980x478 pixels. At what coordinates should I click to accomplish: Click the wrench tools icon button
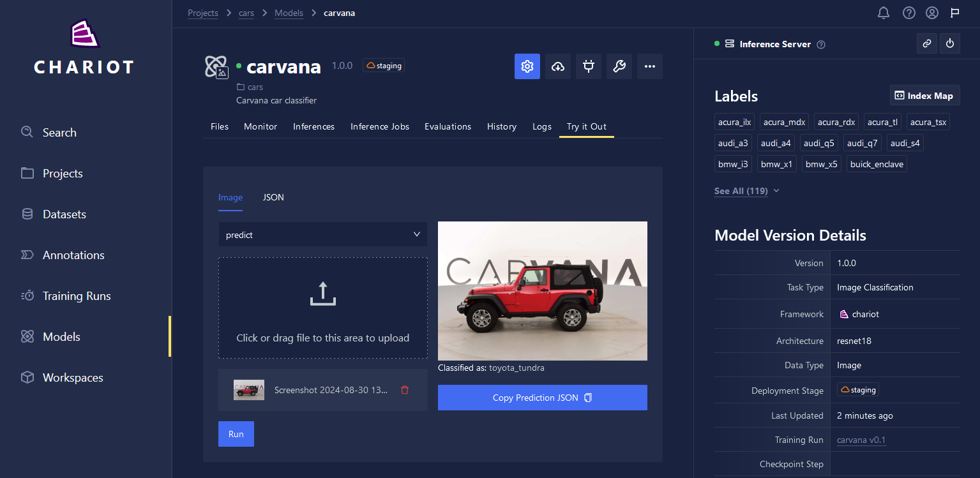[x=619, y=66]
